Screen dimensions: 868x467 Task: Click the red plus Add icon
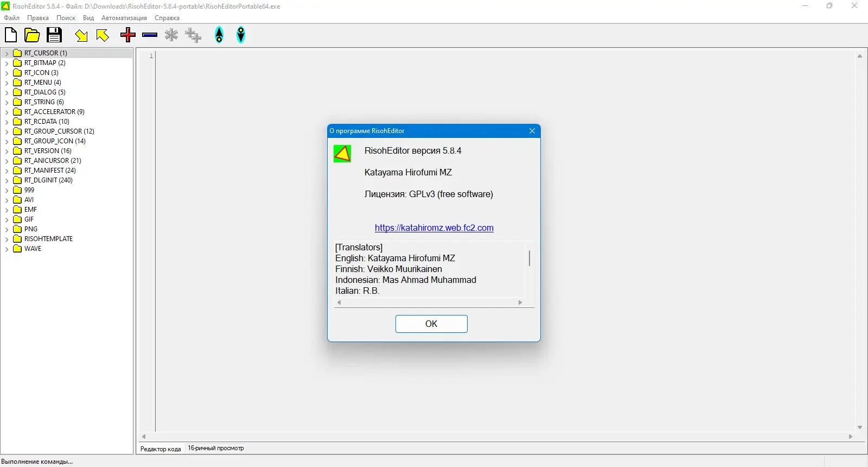click(x=128, y=35)
